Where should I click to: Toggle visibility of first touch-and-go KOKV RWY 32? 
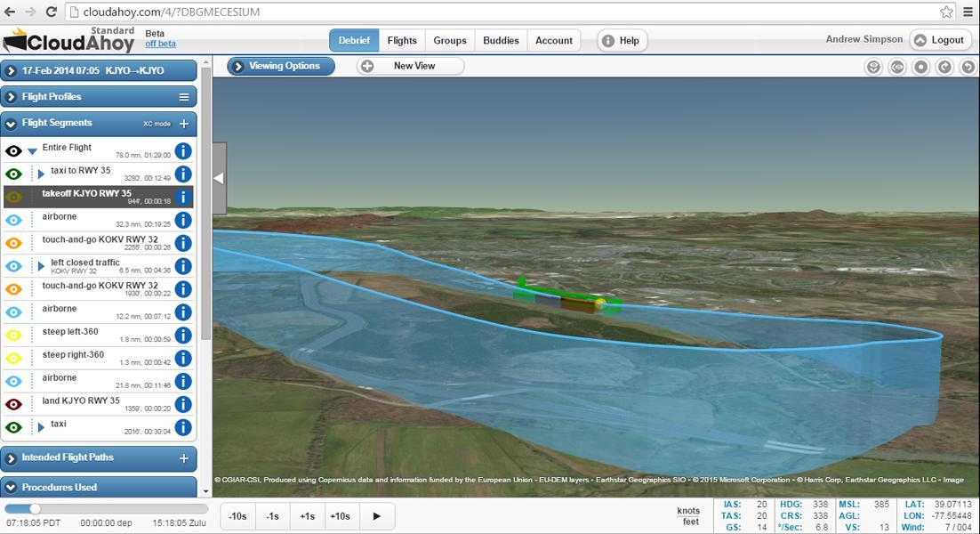[13, 243]
